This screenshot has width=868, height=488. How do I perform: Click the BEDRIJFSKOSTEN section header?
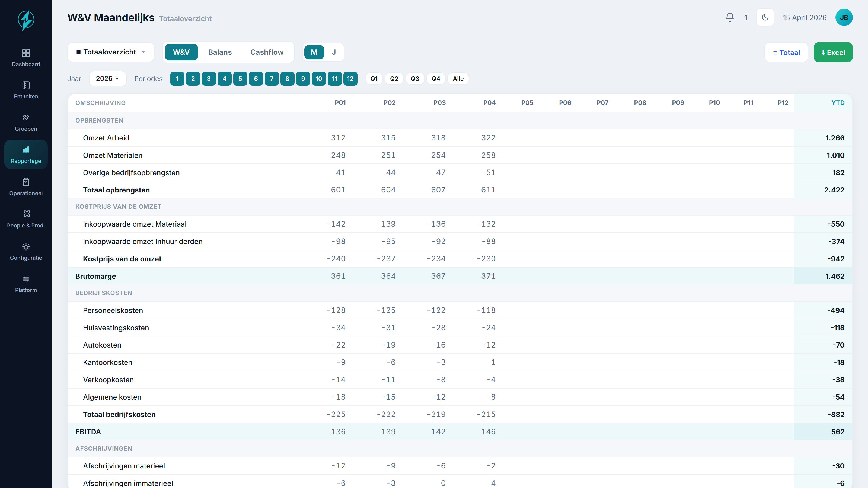click(103, 293)
